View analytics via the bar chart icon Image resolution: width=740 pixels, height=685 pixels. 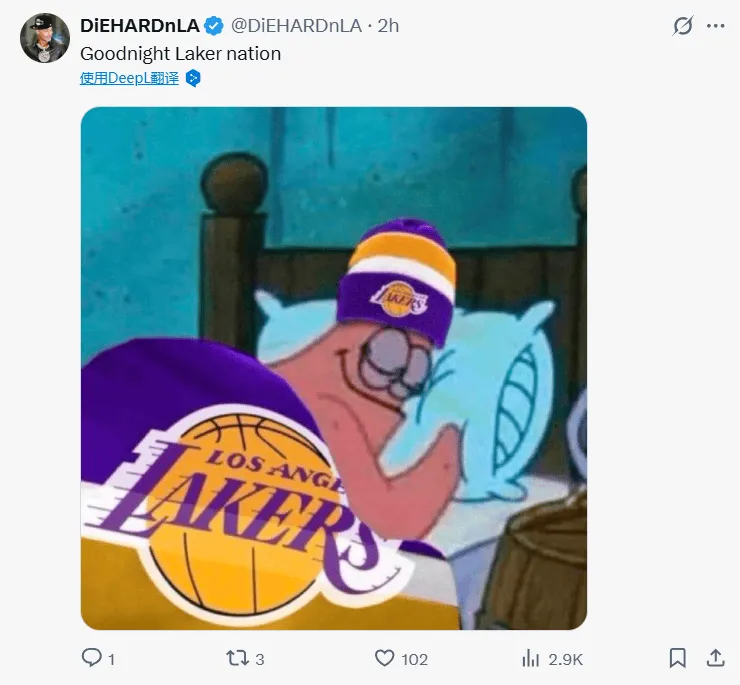[531, 658]
